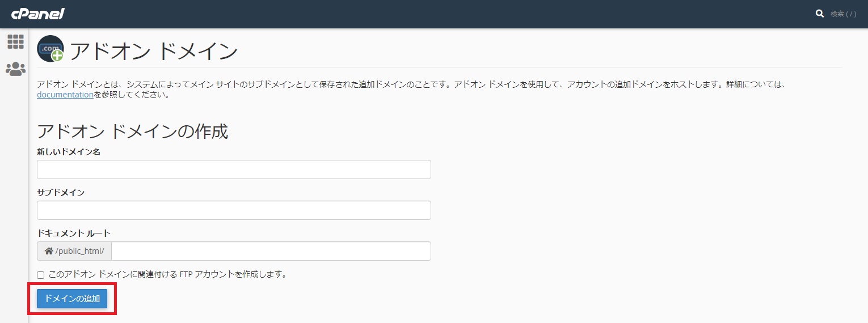Click the 新しいドメイン名 label
This screenshot has width=868, height=323.
(69, 152)
